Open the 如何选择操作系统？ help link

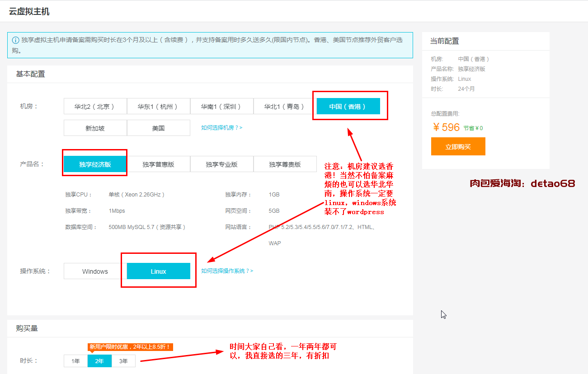click(227, 271)
